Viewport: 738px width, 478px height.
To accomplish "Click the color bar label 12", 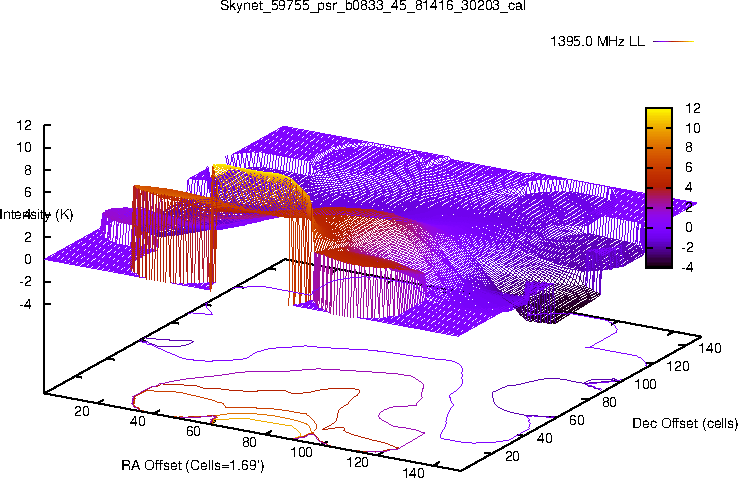I will (693, 108).
